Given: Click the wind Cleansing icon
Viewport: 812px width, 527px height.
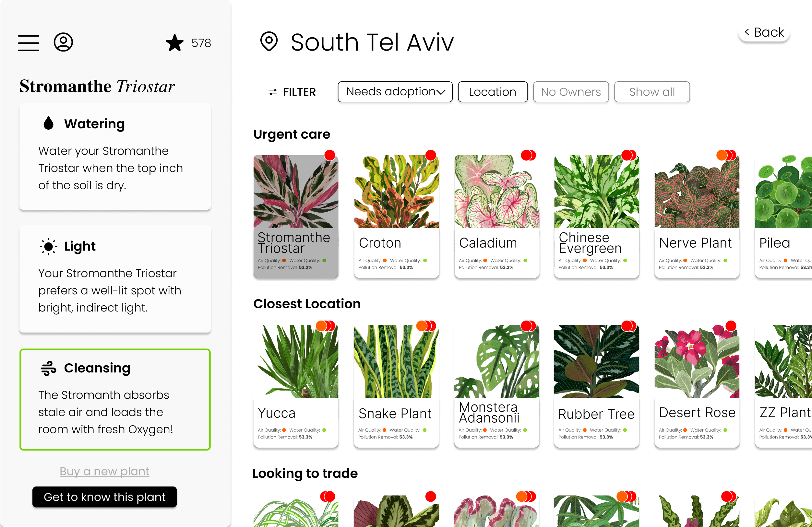Looking at the screenshot, I should click(x=48, y=369).
